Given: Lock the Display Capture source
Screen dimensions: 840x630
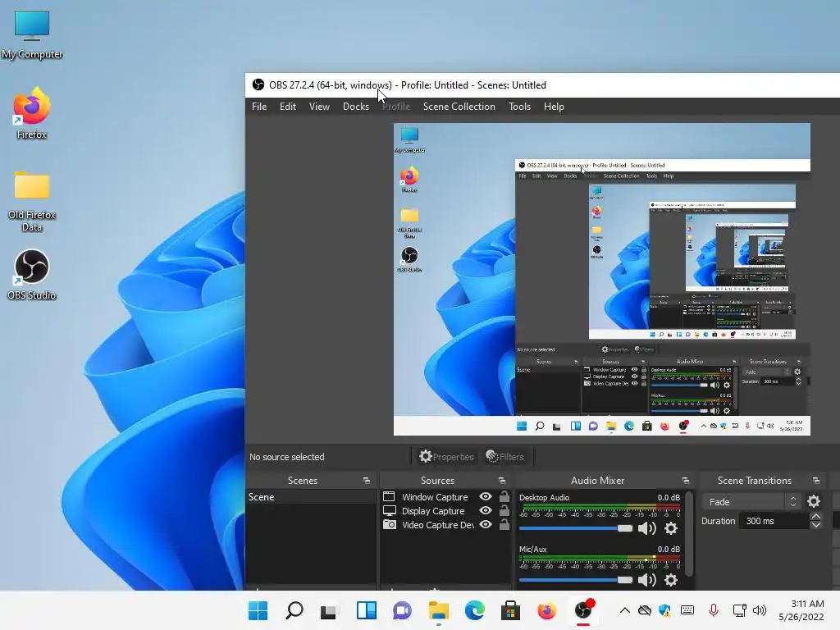Looking at the screenshot, I should click(504, 510).
